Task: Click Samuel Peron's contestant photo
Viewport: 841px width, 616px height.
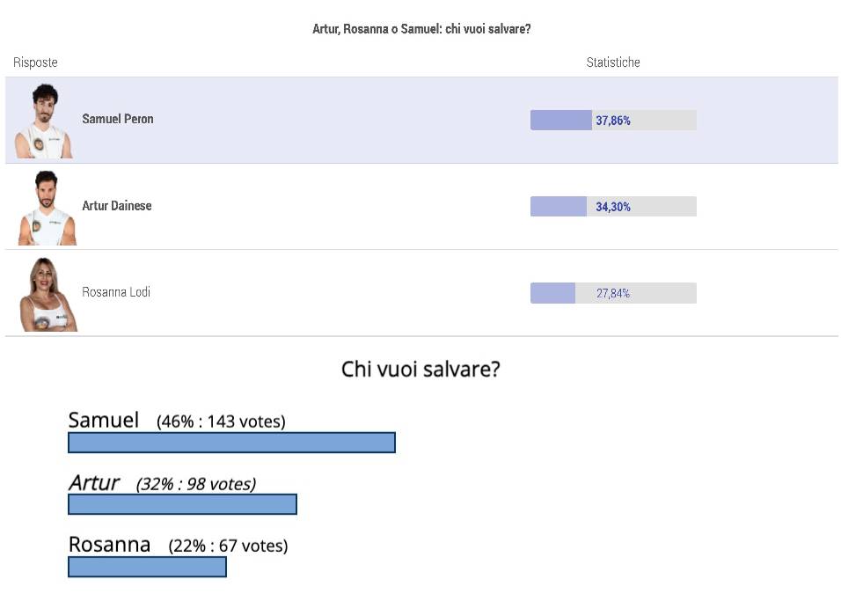Action: click(x=44, y=121)
